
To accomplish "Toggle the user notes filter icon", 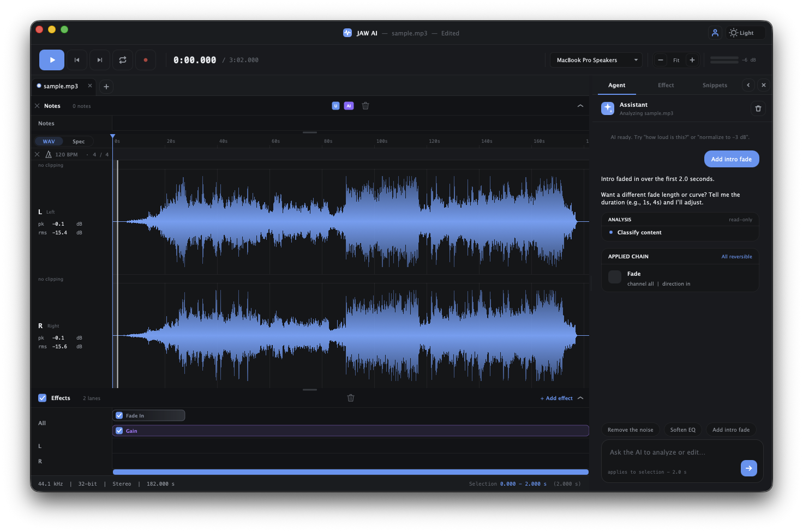I will tap(335, 106).
